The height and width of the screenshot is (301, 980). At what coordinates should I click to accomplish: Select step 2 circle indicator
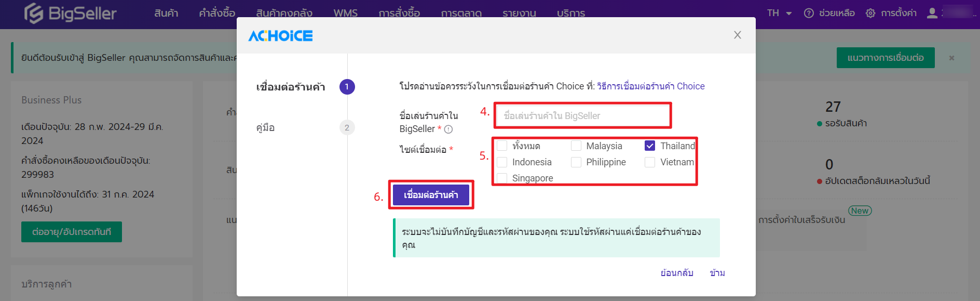pyautogui.click(x=347, y=127)
